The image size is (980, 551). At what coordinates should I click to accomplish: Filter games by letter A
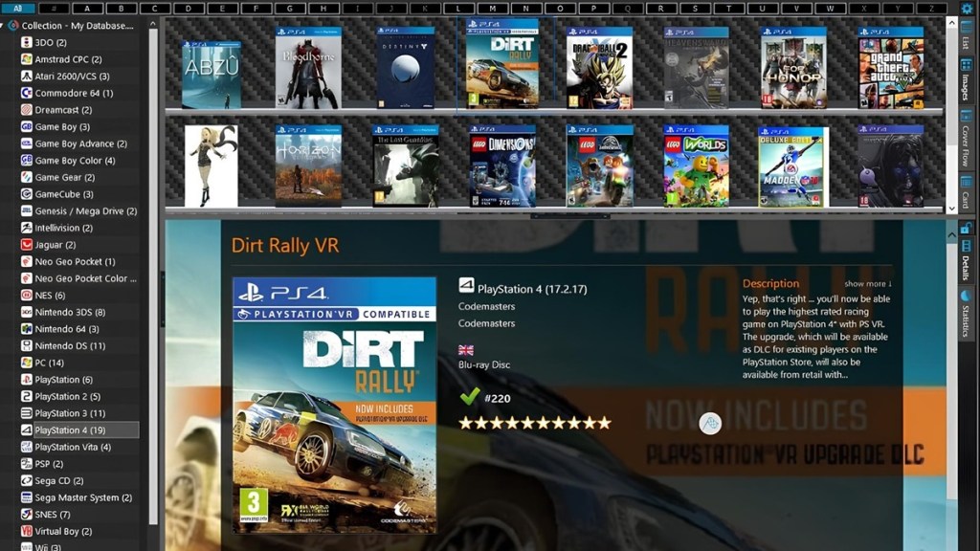(x=86, y=8)
